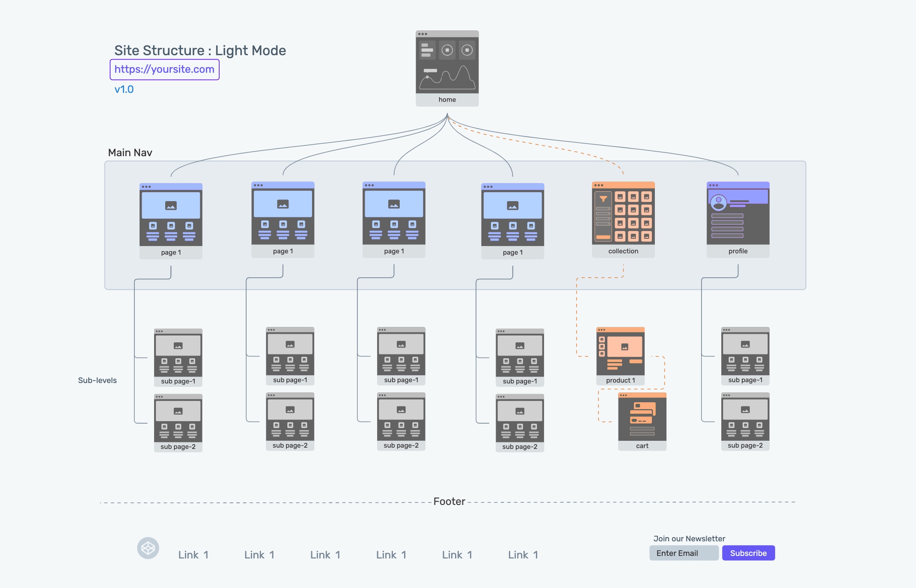This screenshot has height=588, width=916.
Task: Open the https://yoursite.com URL link
Action: 164,69
